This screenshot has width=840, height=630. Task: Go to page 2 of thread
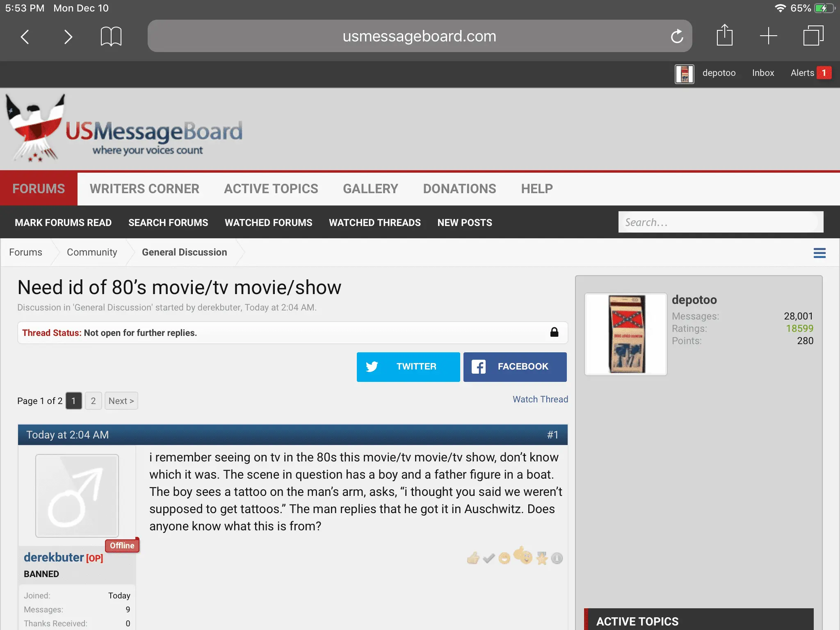(93, 401)
